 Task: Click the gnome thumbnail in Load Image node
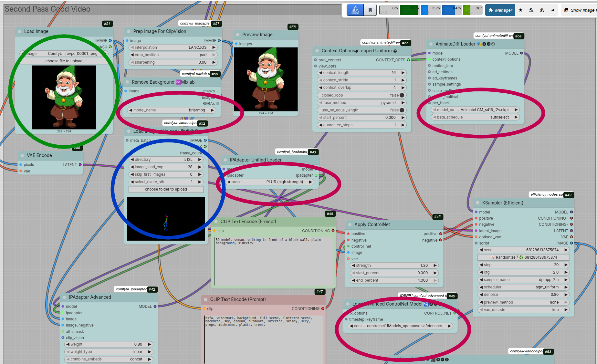[64, 98]
